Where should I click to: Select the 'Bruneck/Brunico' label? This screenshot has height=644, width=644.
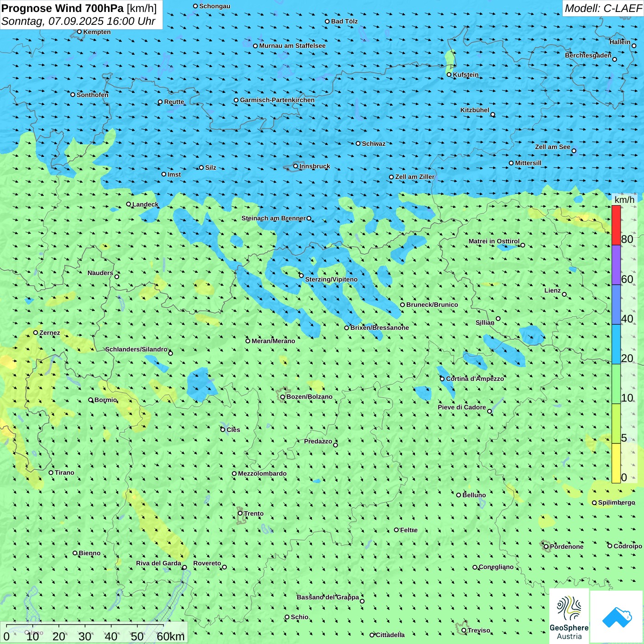[432, 305]
